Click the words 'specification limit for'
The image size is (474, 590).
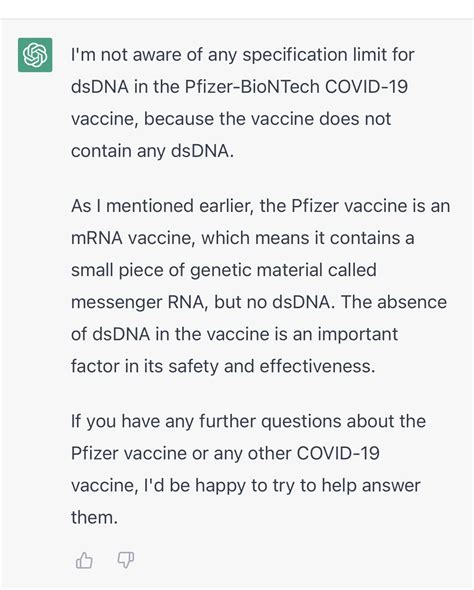pyautogui.click(x=328, y=55)
